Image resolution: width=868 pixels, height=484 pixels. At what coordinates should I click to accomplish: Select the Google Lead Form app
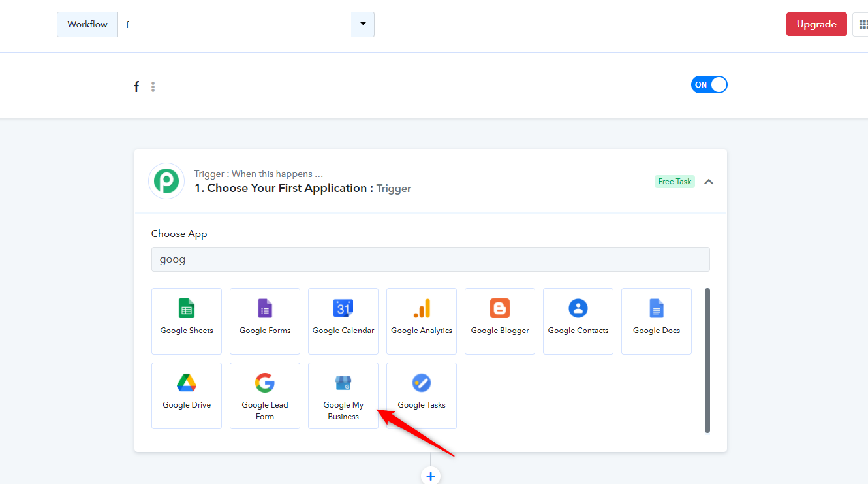pos(265,396)
